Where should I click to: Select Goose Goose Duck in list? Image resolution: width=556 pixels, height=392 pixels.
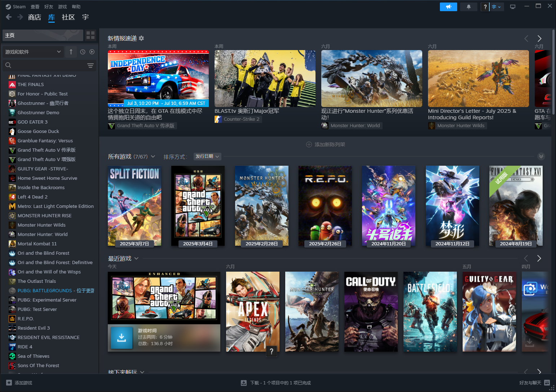pos(52,132)
